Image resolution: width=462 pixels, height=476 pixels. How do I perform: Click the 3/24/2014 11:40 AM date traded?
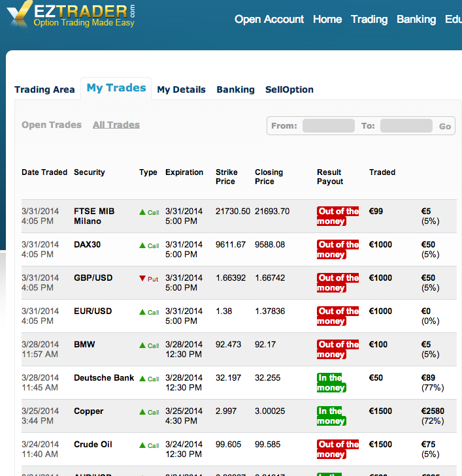(x=40, y=449)
